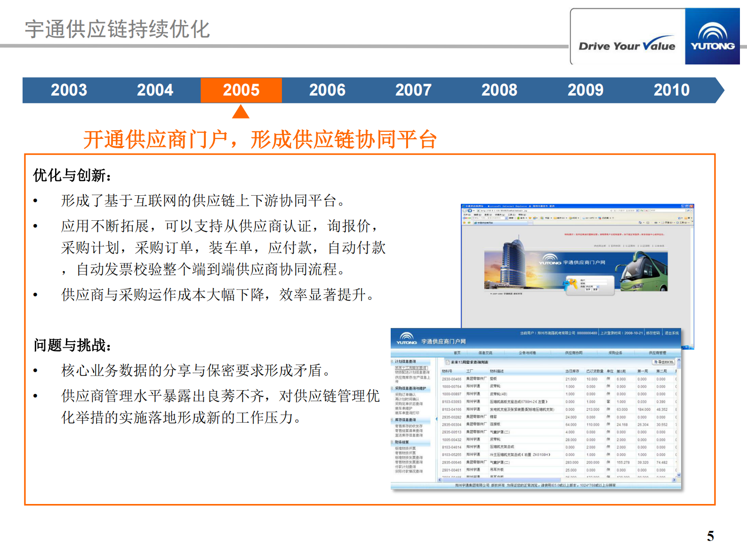Open 付款计划查询 in the sidebar

click(405, 467)
